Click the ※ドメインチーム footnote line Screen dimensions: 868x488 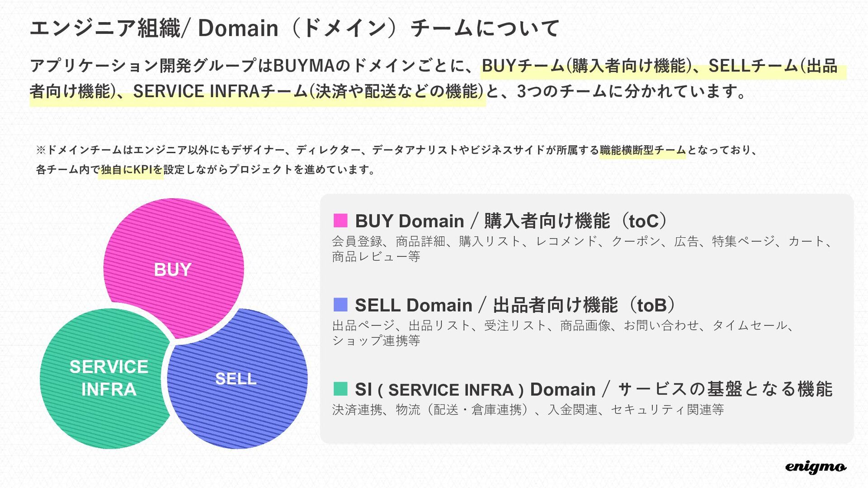tap(397, 150)
